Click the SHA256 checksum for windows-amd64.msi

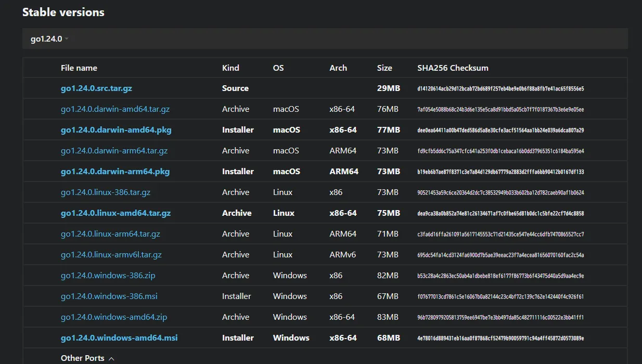500,339
